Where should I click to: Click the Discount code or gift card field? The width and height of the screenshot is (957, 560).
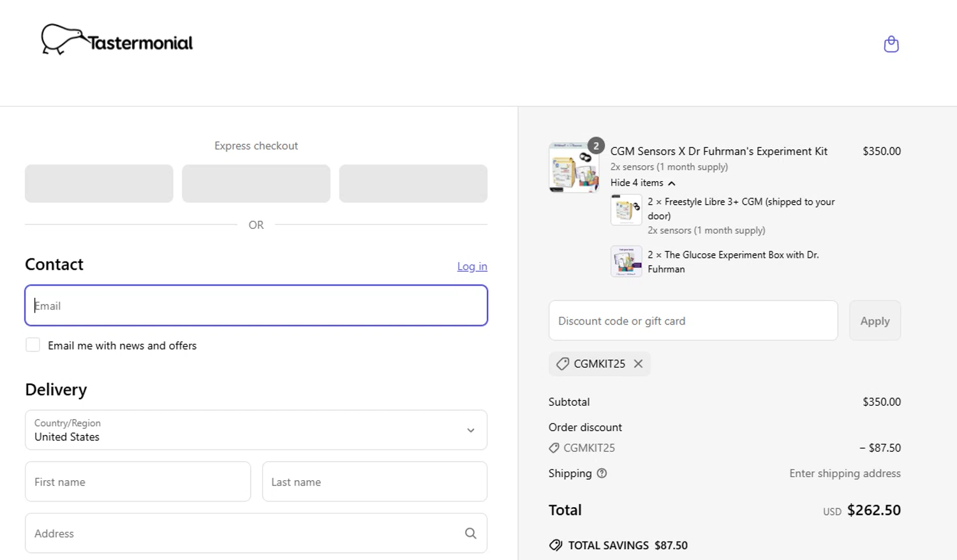[693, 321]
